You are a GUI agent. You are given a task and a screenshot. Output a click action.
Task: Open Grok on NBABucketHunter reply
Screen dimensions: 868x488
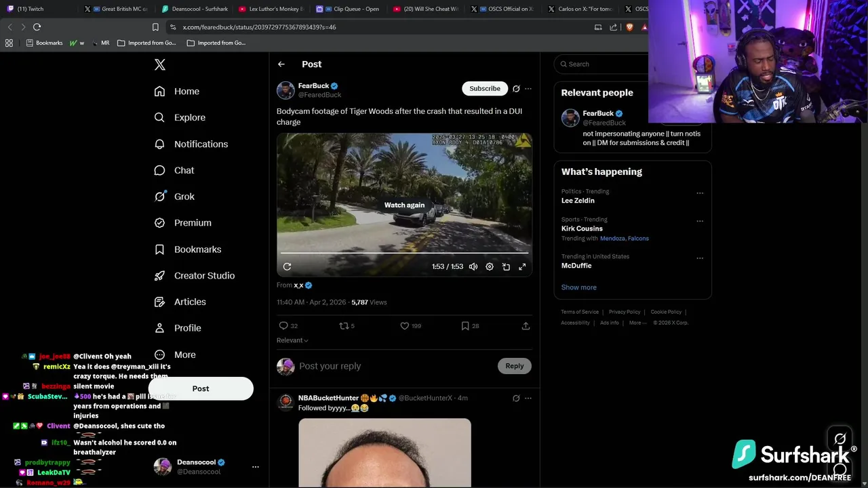coord(516,399)
